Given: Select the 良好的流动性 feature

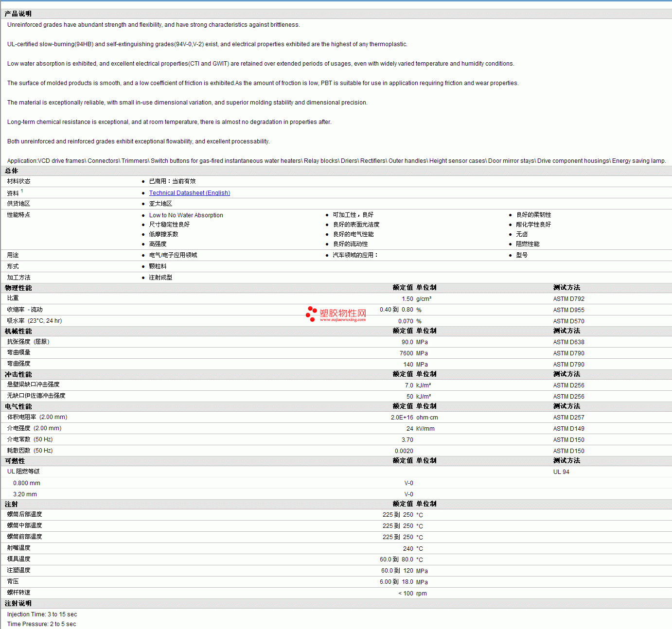Looking at the screenshot, I should point(351,244).
